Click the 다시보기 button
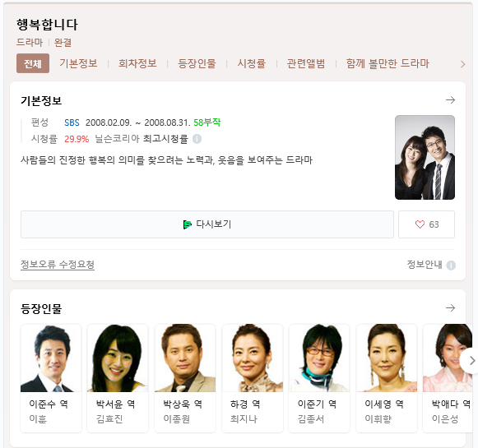The width and height of the screenshot is (478, 448). coord(207,224)
